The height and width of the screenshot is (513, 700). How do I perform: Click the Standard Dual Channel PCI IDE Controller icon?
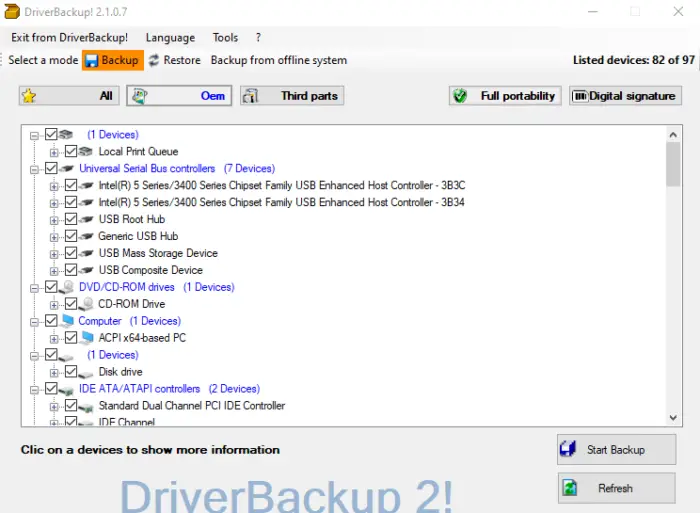86,407
